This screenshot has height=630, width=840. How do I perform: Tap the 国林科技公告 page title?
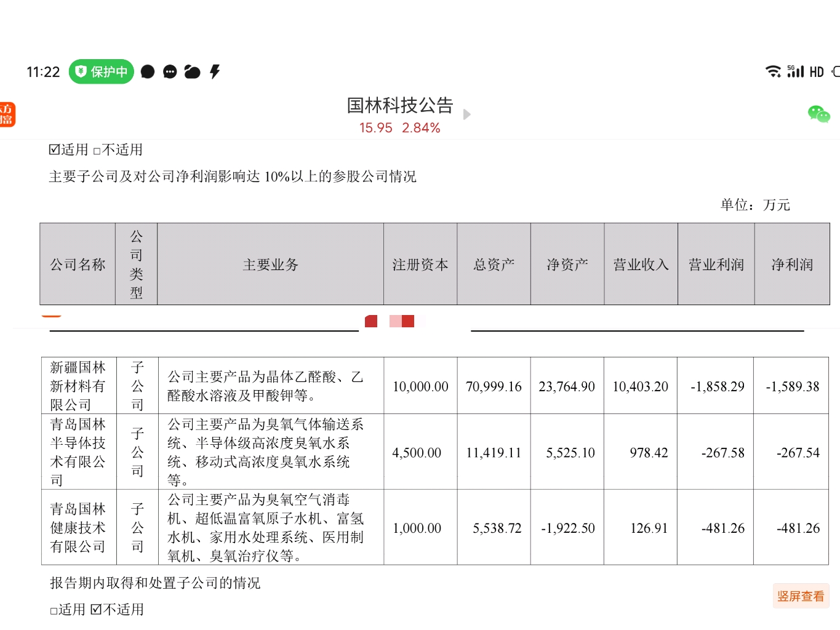[x=400, y=105]
